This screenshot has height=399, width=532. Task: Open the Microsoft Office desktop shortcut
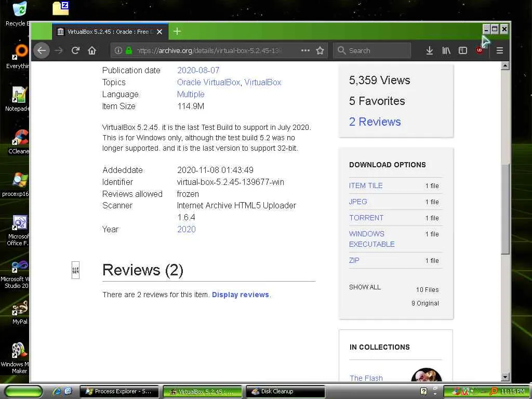[18, 230]
